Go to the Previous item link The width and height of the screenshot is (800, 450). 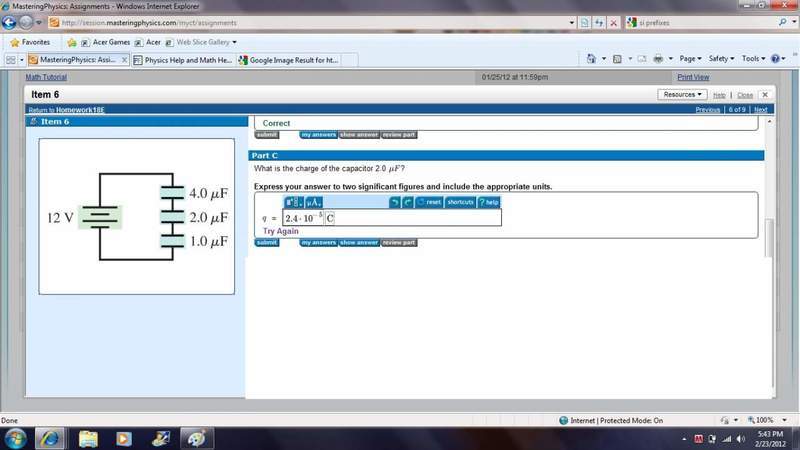coord(707,110)
